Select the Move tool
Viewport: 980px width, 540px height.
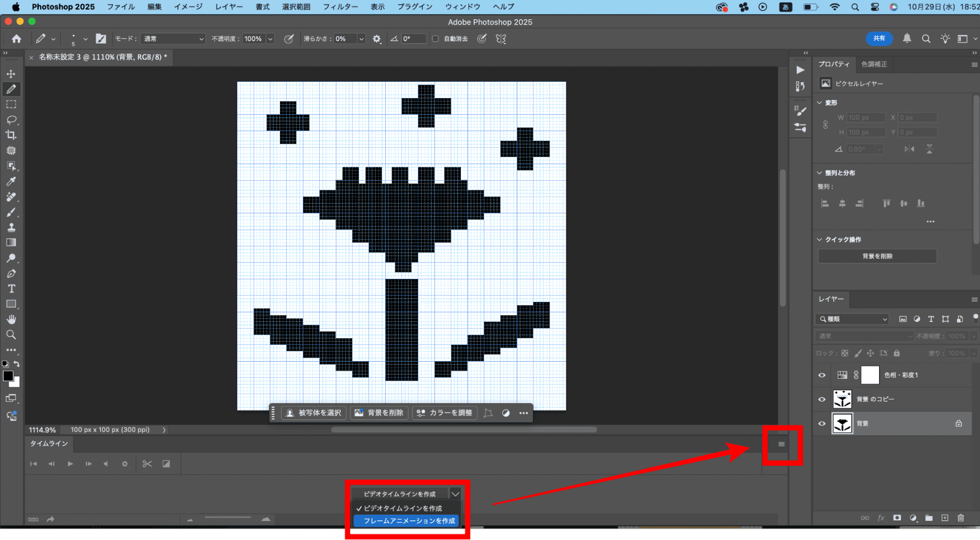pyautogui.click(x=11, y=74)
